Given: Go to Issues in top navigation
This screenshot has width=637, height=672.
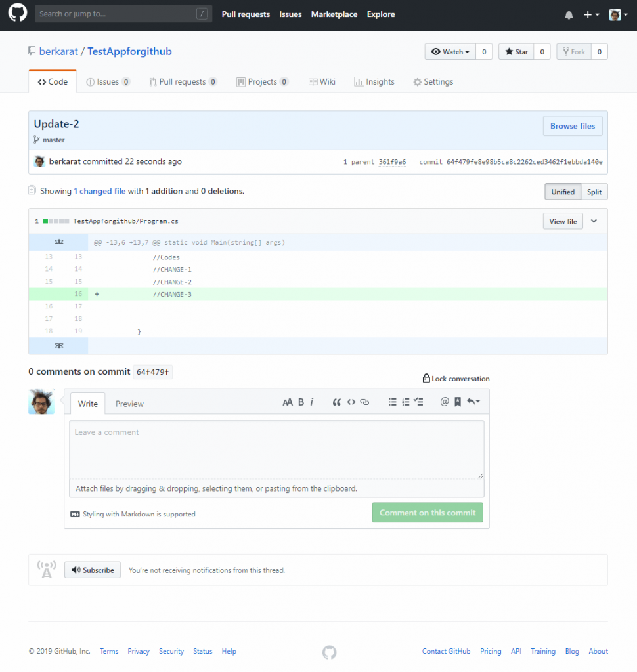Looking at the screenshot, I should click(x=290, y=14).
